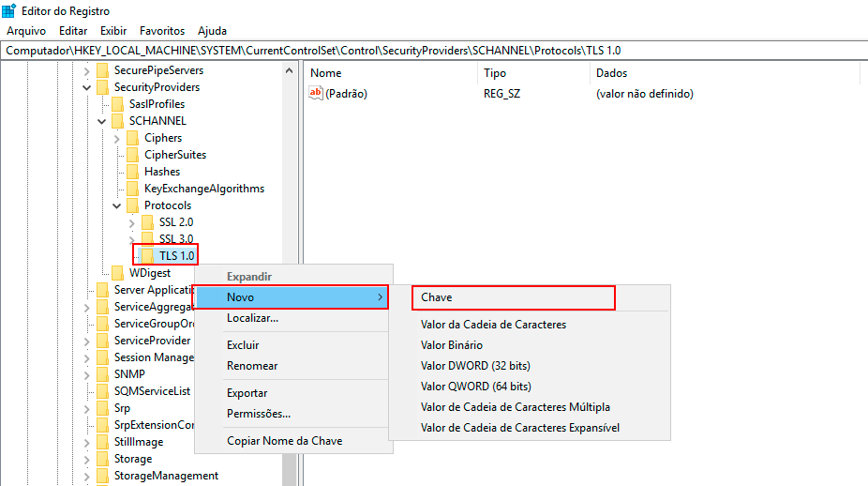The image size is (868, 486).
Task: Click the StillImage folder icon
Action: pos(102,442)
